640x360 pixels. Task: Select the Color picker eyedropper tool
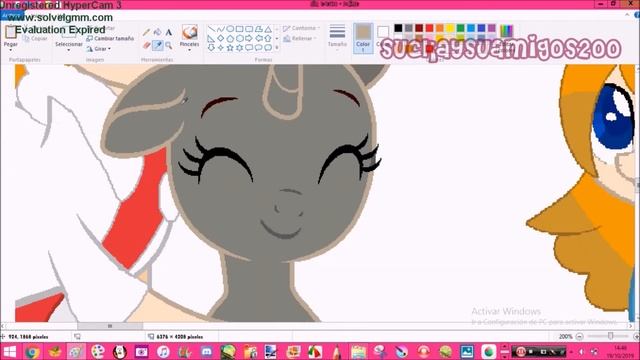[157, 45]
